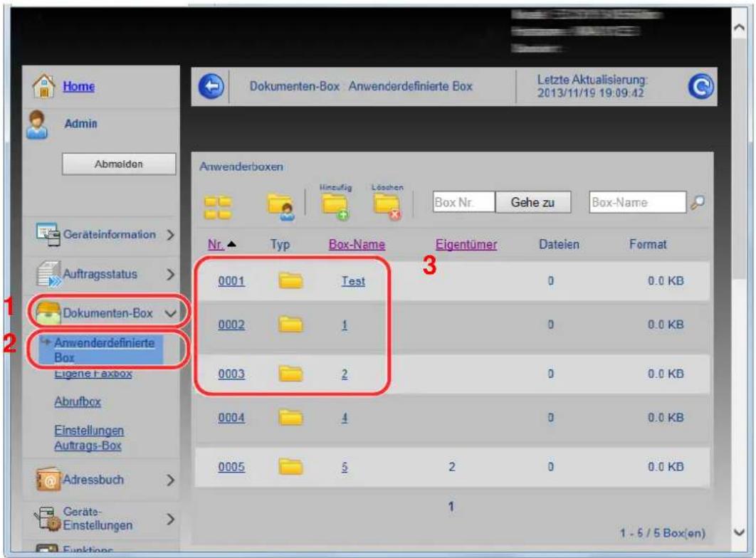Open the folder icon of box 0004

pyautogui.click(x=290, y=417)
